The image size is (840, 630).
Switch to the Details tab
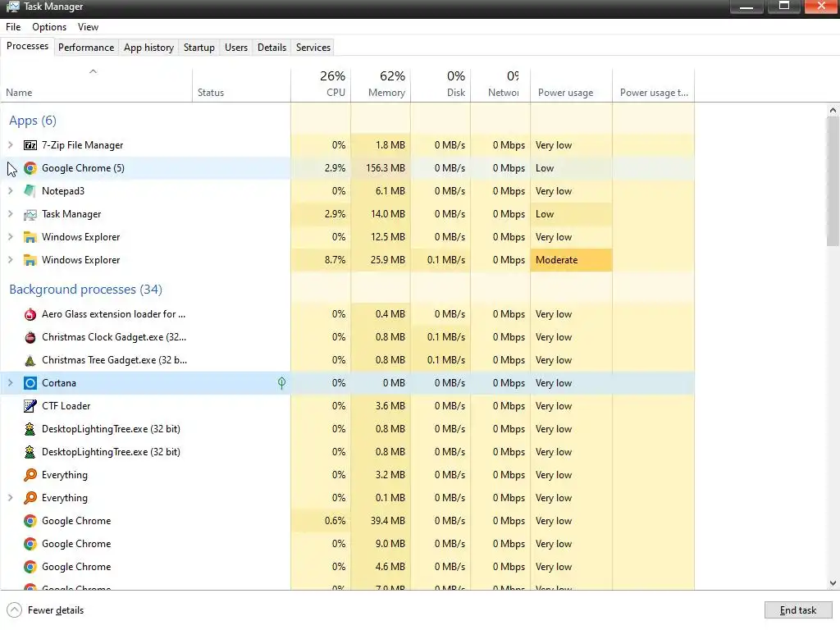pyautogui.click(x=272, y=47)
